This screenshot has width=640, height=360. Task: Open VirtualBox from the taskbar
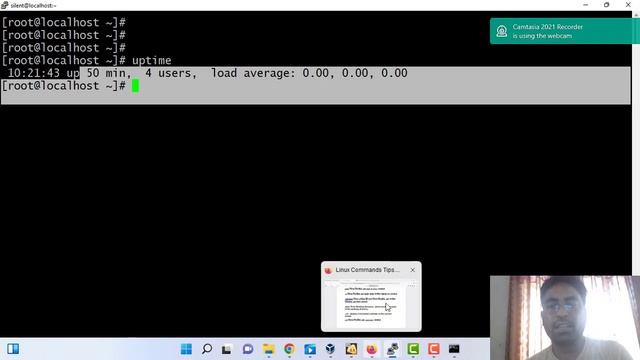coord(330,349)
